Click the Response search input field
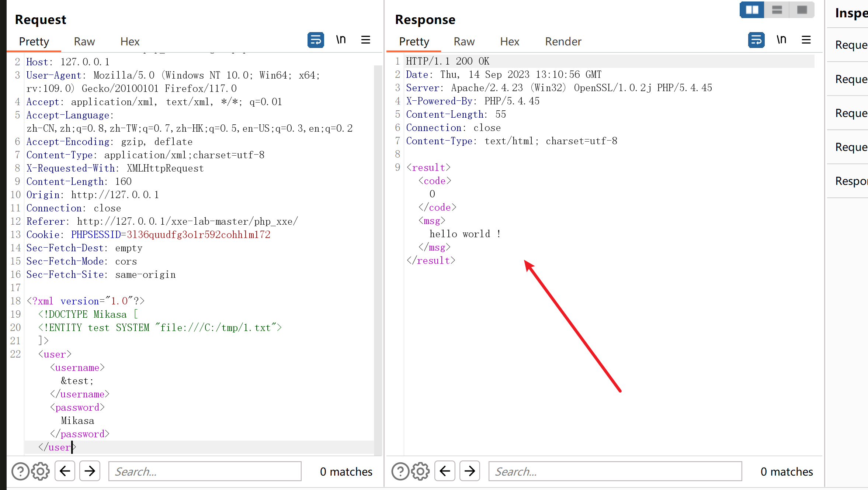The height and width of the screenshot is (490, 868). click(615, 471)
